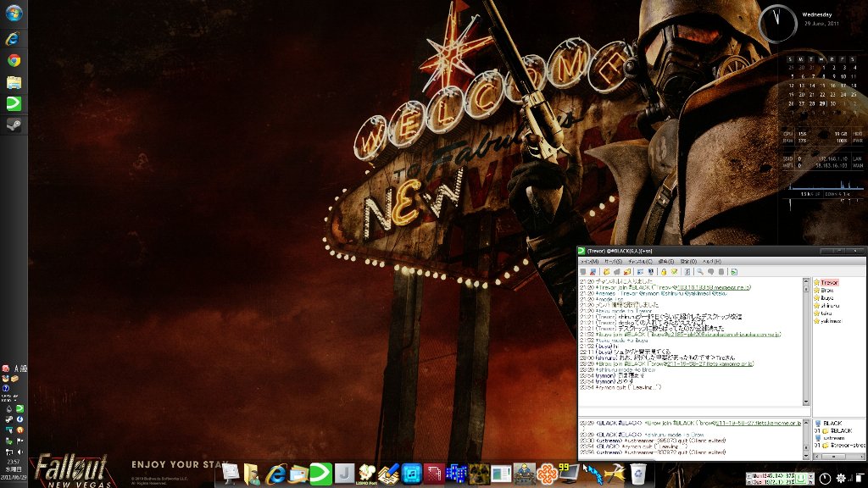The image size is (868, 488).
Task: Open the file explorer sidebar icon
Action: click(14, 82)
